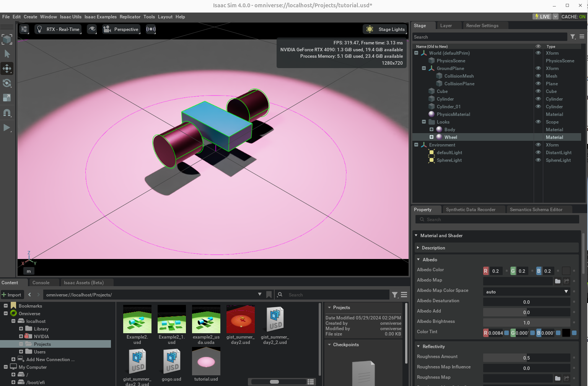Toggle content grid/list view icon
Image resolution: width=588 pixels, height=386 pixels.
tap(311, 382)
